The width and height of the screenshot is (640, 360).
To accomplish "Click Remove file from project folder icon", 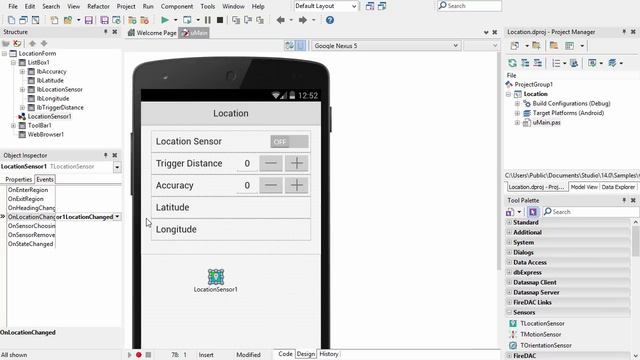I will (144, 20).
